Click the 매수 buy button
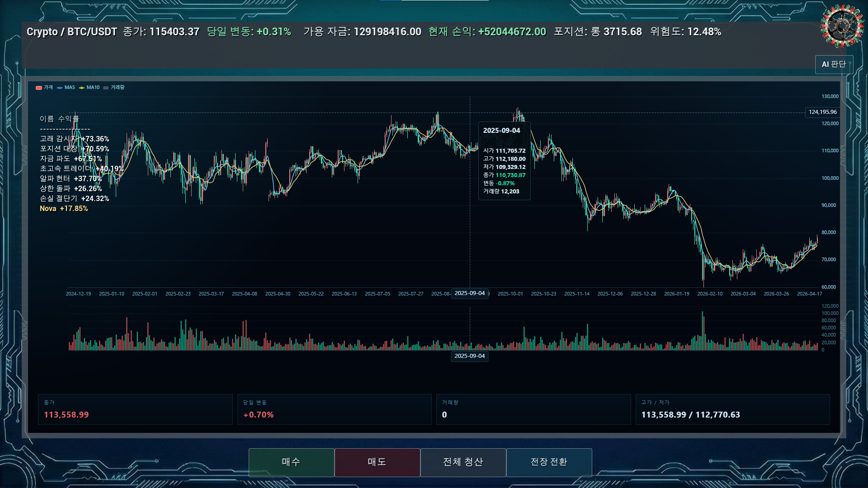 291,462
